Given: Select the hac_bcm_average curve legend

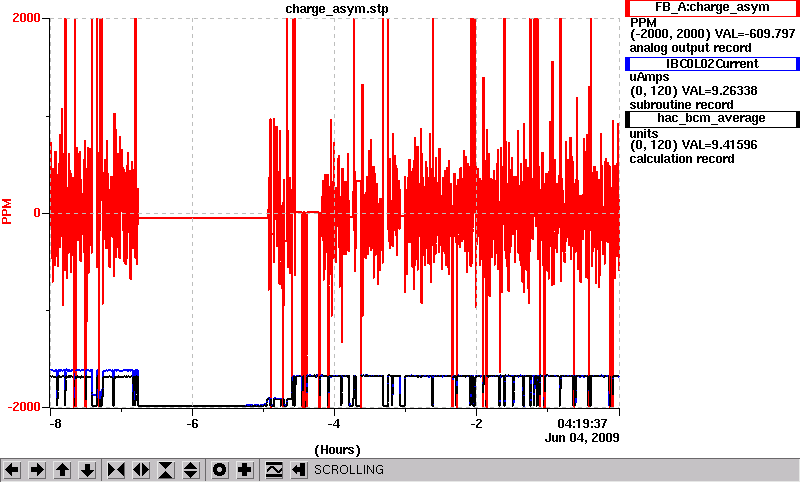Looking at the screenshot, I should tap(712, 119).
